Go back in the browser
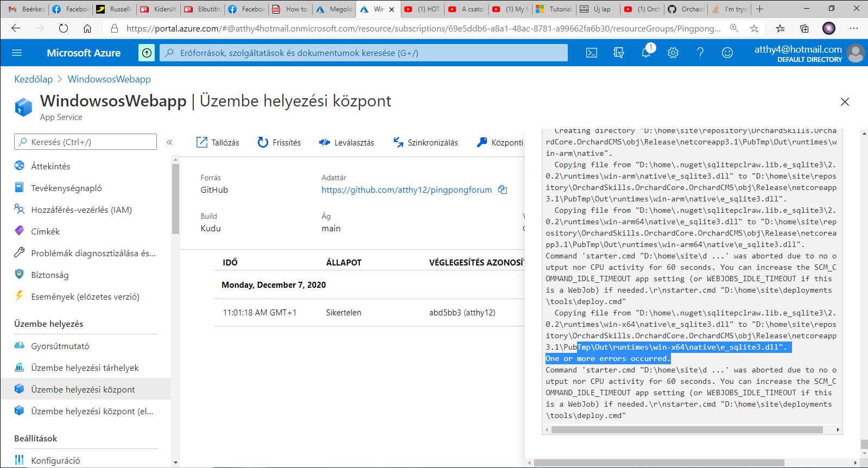 (16, 28)
